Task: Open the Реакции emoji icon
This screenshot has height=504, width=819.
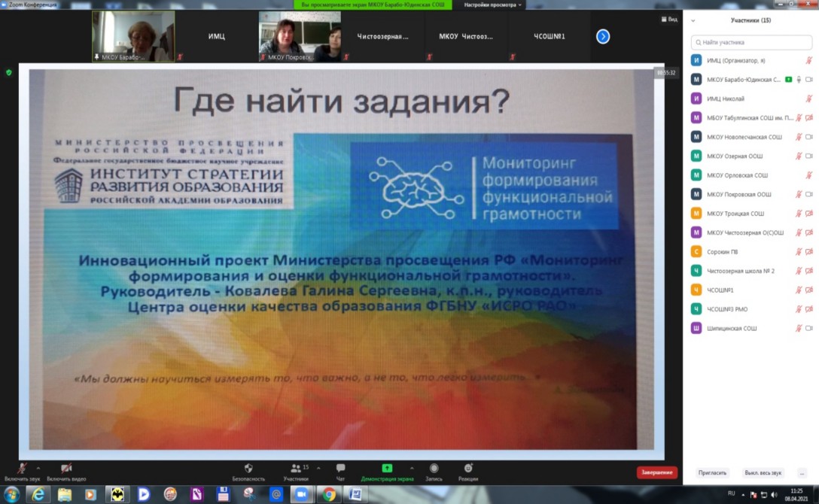Action: 467,468
